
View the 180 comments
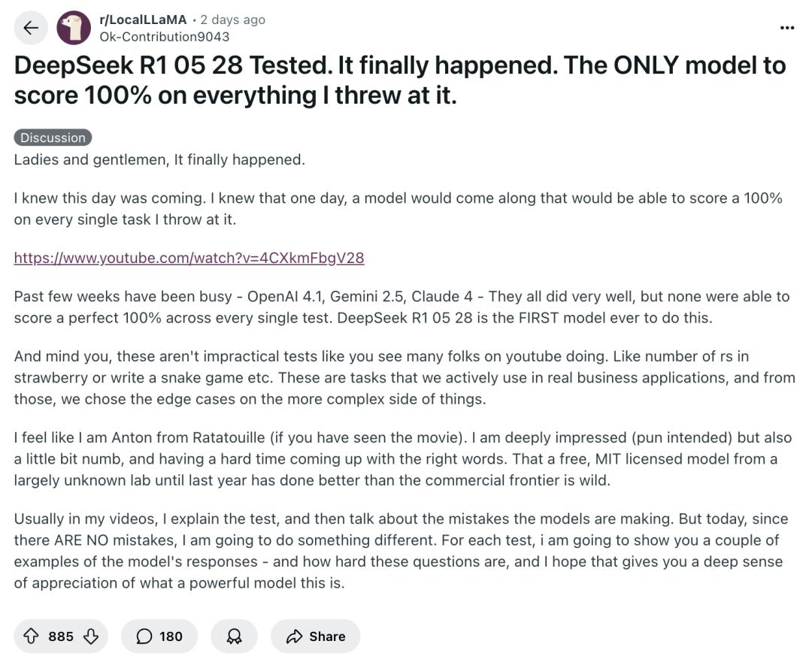[159, 636]
